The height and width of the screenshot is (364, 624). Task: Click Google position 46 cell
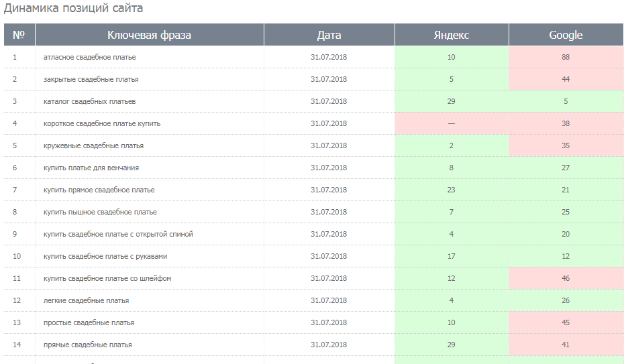(566, 278)
